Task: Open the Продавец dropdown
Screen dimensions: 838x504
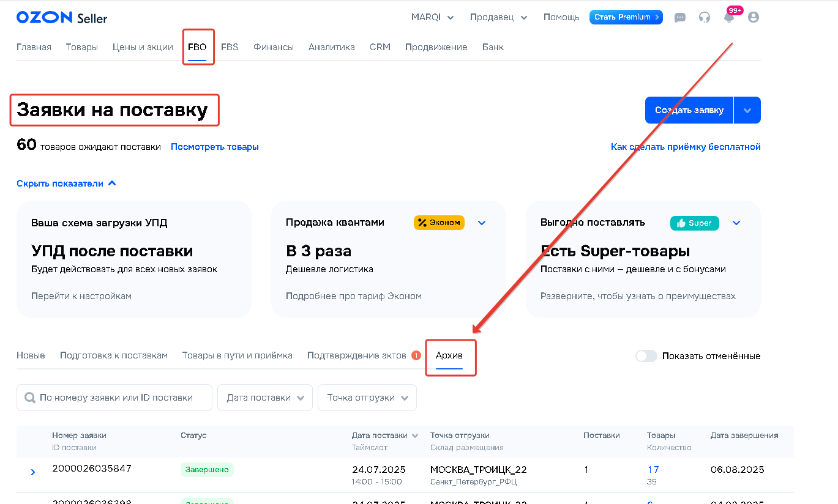Action: (x=498, y=17)
